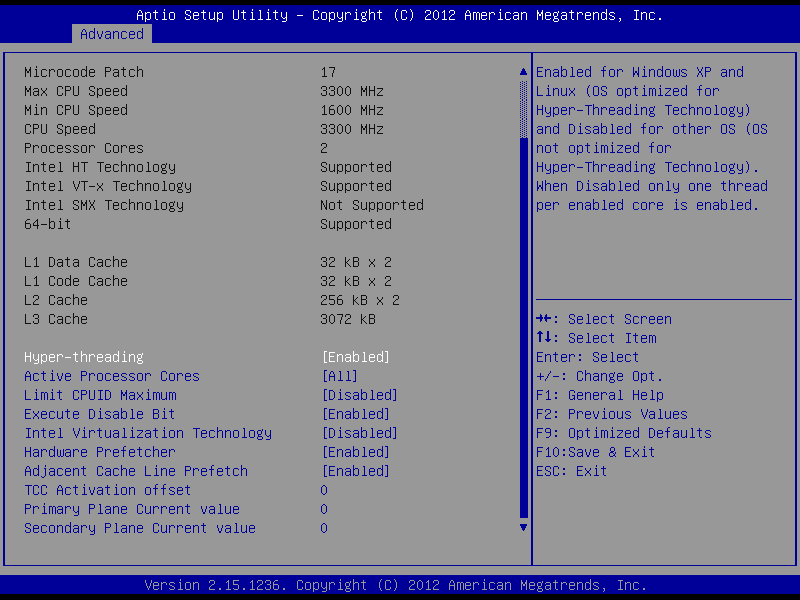Toggle Execute Disable Bit Enabled value
Viewport: 800px width, 600px height.
(355, 414)
